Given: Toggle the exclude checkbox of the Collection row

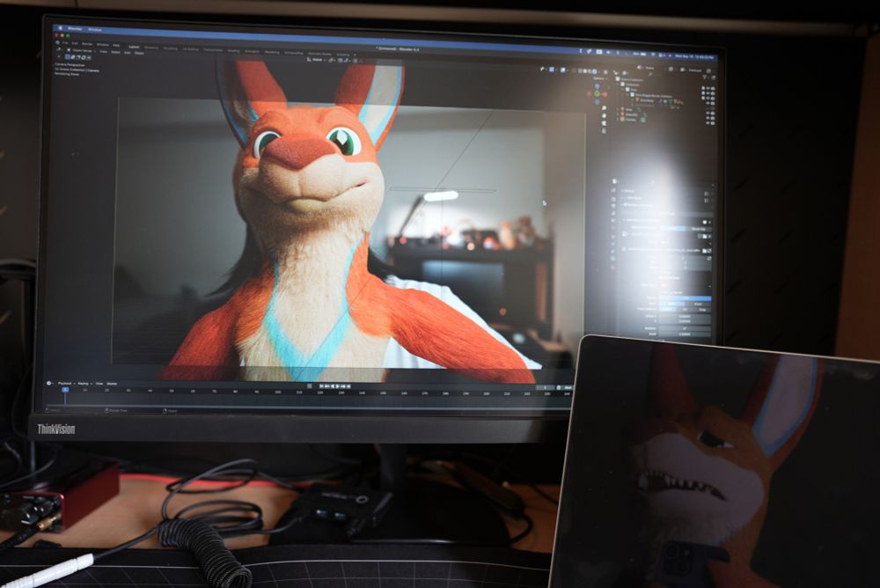Looking at the screenshot, I should point(703,88).
